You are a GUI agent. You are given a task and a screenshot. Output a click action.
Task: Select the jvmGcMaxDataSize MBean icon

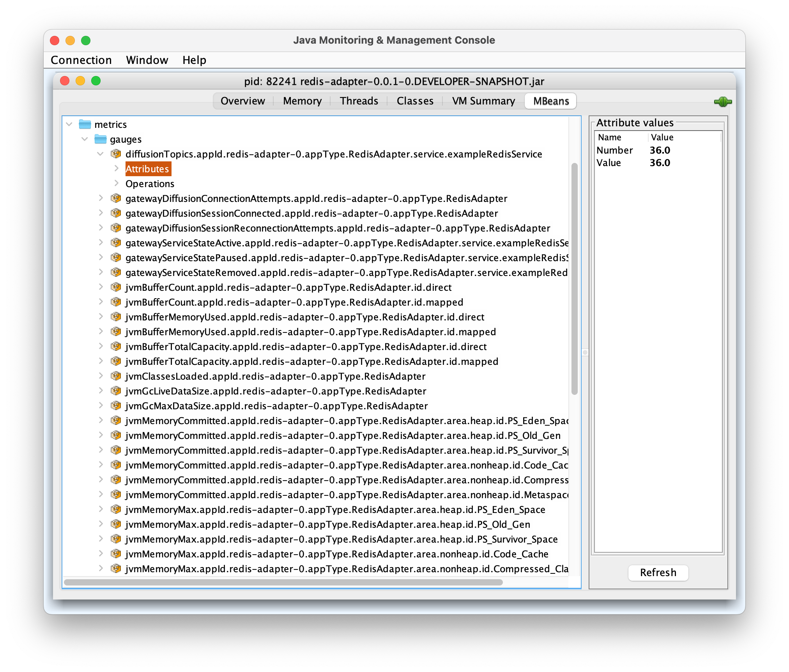point(116,406)
